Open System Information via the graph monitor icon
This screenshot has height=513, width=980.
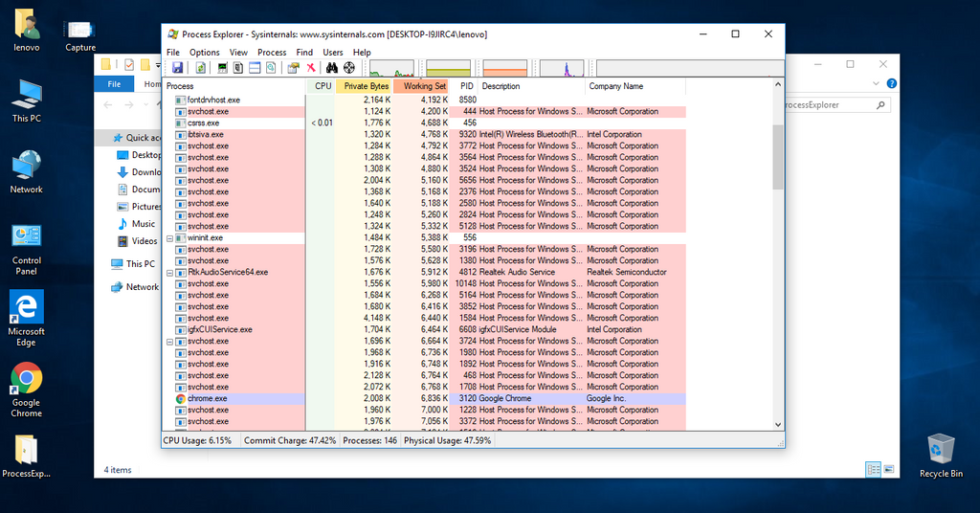pos(222,68)
